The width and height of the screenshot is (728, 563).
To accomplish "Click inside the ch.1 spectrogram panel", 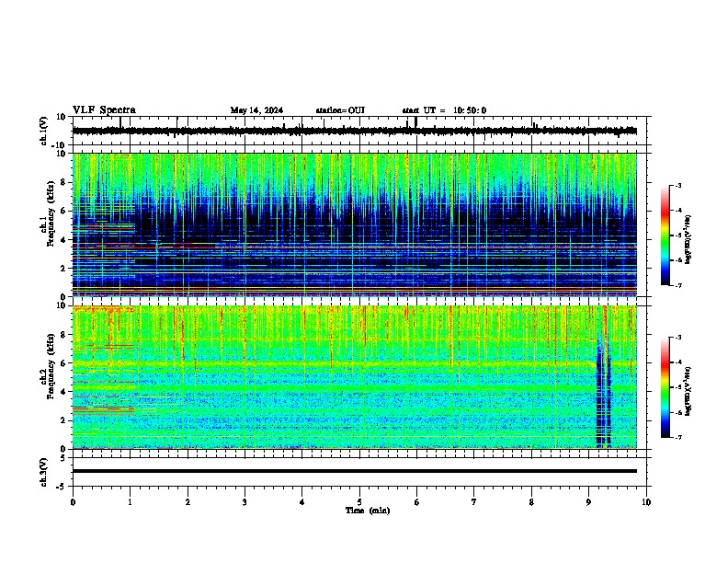I will pyautogui.click(x=355, y=224).
